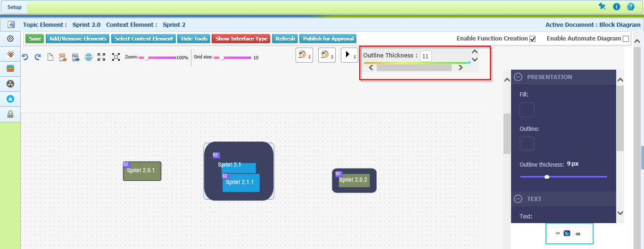Click the properties panel scroll-down arrow

620,213
